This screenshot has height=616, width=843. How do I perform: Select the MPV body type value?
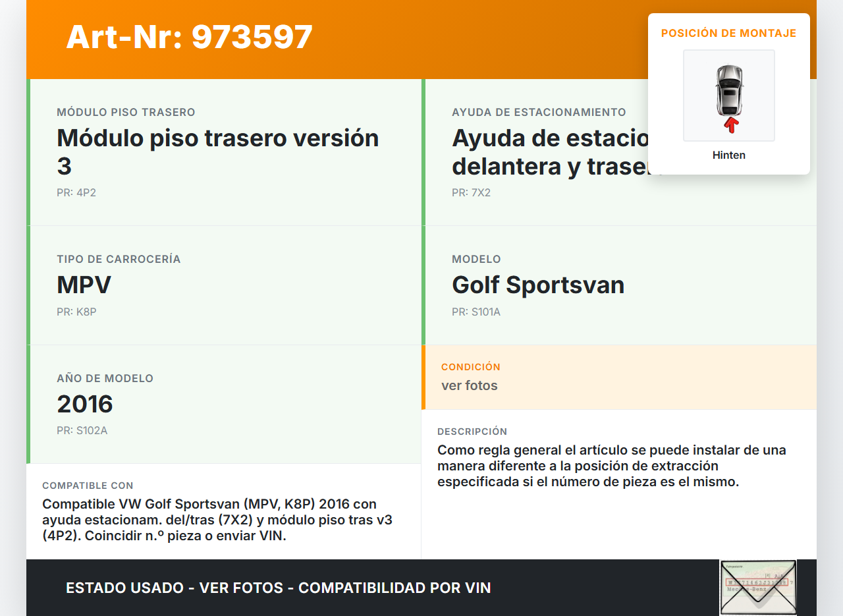pyautogui.click(x=84, y=285)
